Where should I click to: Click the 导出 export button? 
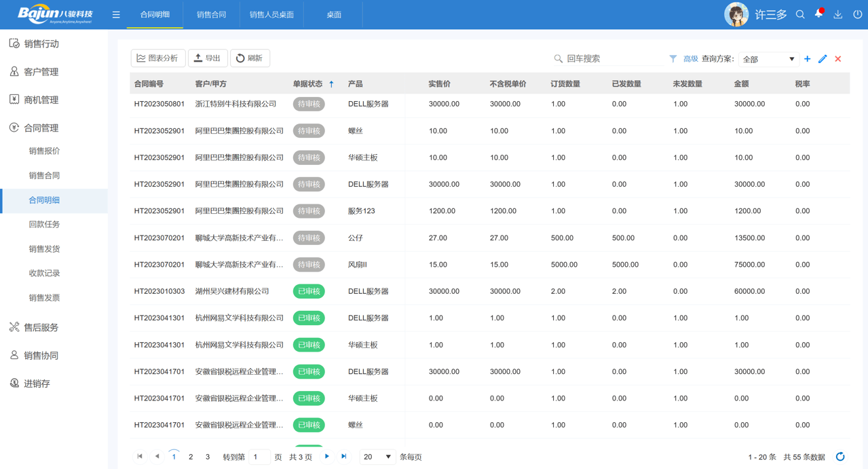coord(208,58)
